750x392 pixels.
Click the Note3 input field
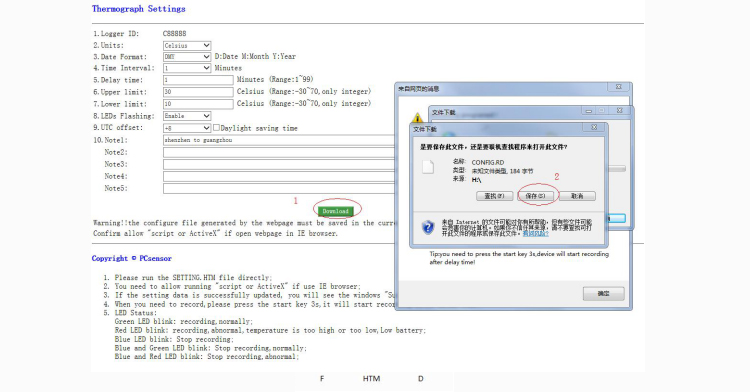tap(279, 164)
